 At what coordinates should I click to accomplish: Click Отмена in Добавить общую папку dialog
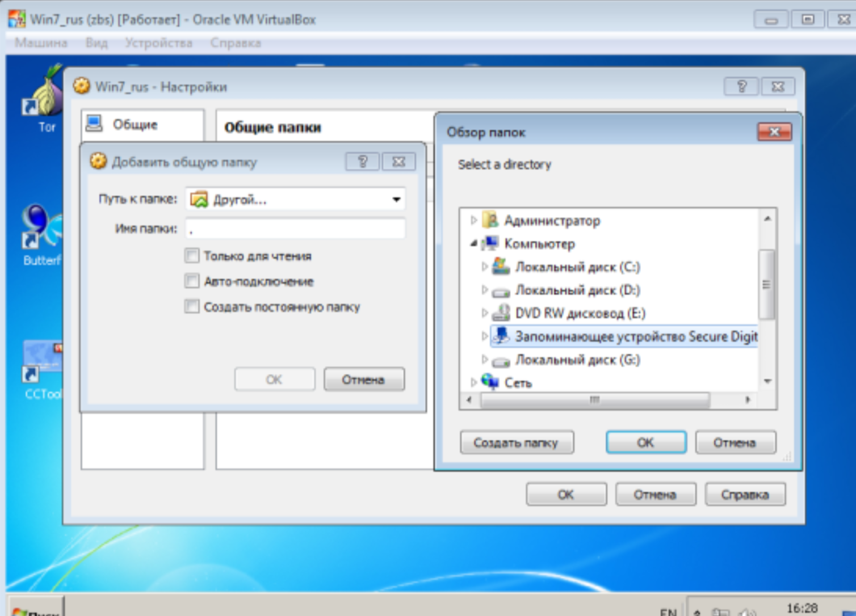coord(364,379)
